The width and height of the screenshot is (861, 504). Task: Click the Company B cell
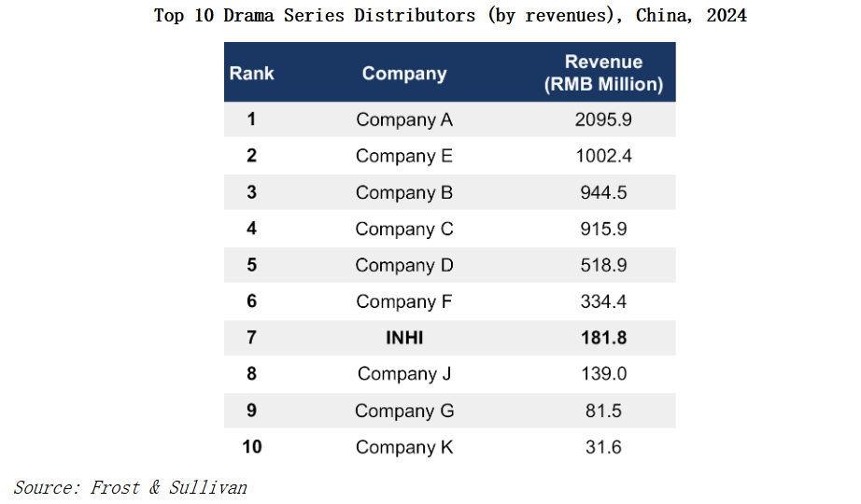(x=404, y=192)
